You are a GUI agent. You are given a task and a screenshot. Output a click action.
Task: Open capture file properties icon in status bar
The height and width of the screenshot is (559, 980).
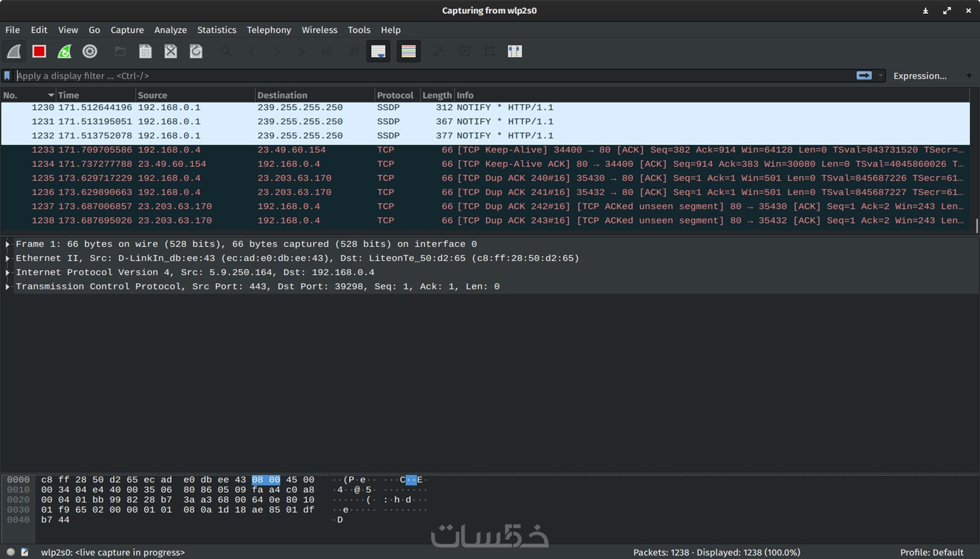(x=25, y=552)
